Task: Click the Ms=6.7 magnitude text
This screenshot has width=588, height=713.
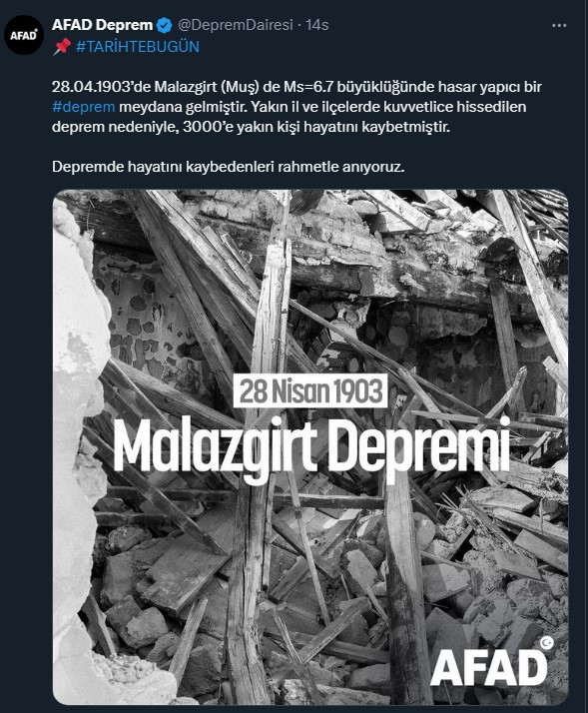Action: tap(308, 87)
